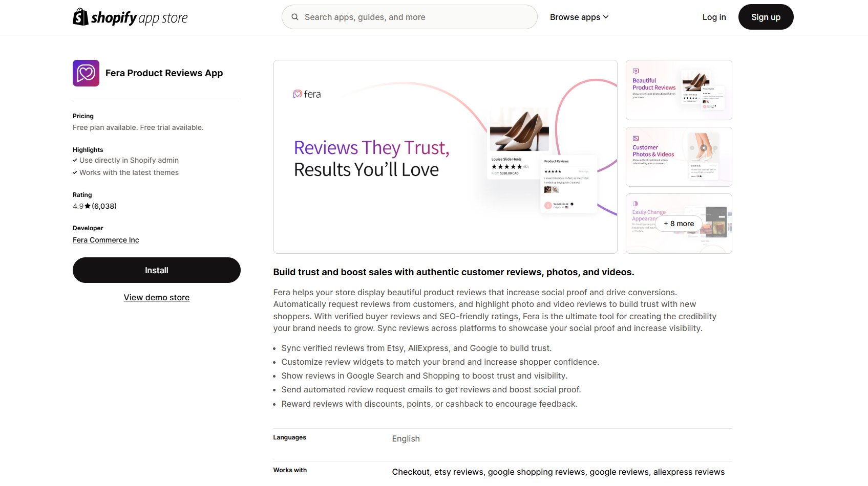Click the Fera app heart icon
Viewport: 868px width, 486px height.
(86, 73)
